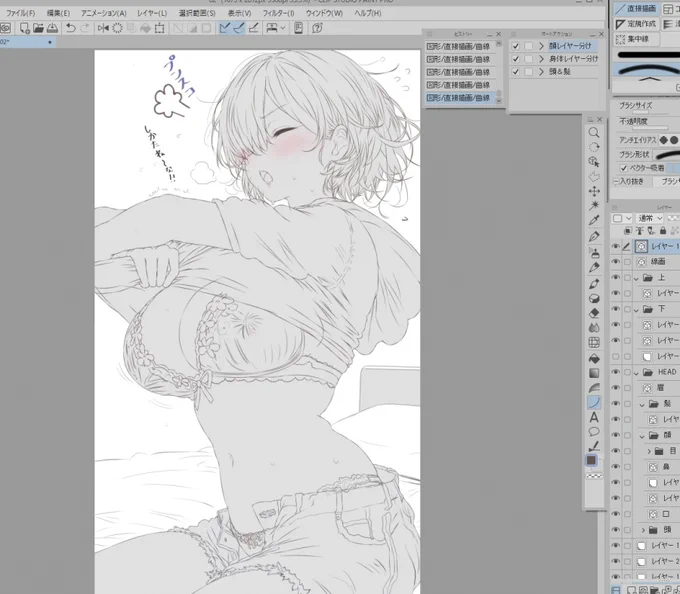This screenshot has width=680, height=594.
Task: Select the Balloon tool
Action: point(594,432)
